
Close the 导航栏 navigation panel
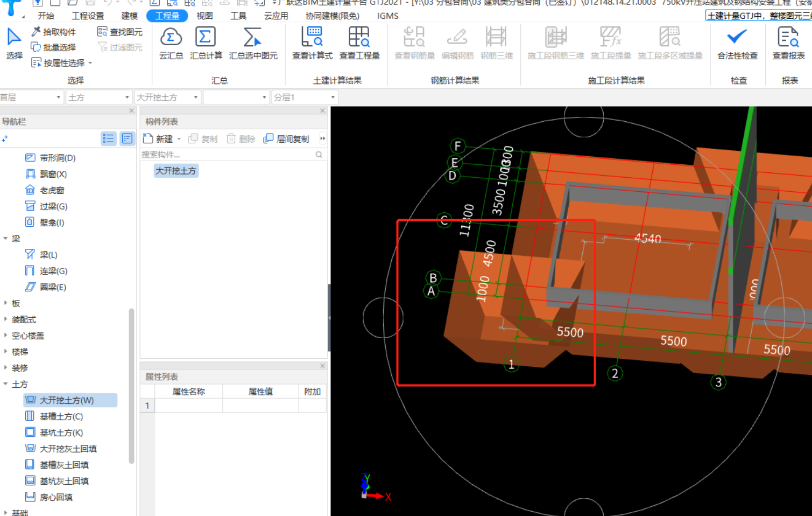[132, 110]
